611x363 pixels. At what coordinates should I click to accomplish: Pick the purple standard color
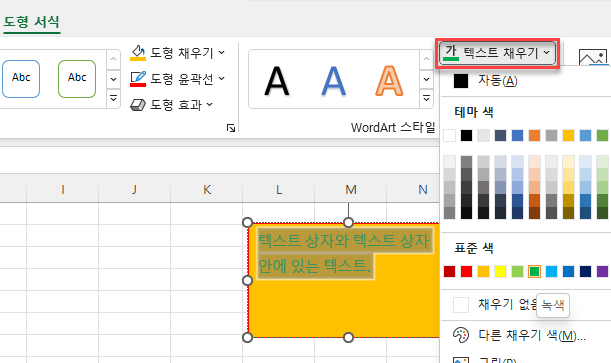(602, 271)
